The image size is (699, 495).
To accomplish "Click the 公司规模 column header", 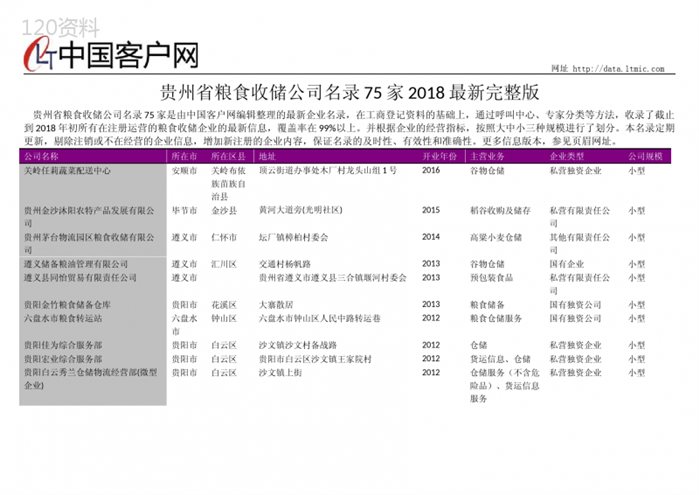I will 646,157.
